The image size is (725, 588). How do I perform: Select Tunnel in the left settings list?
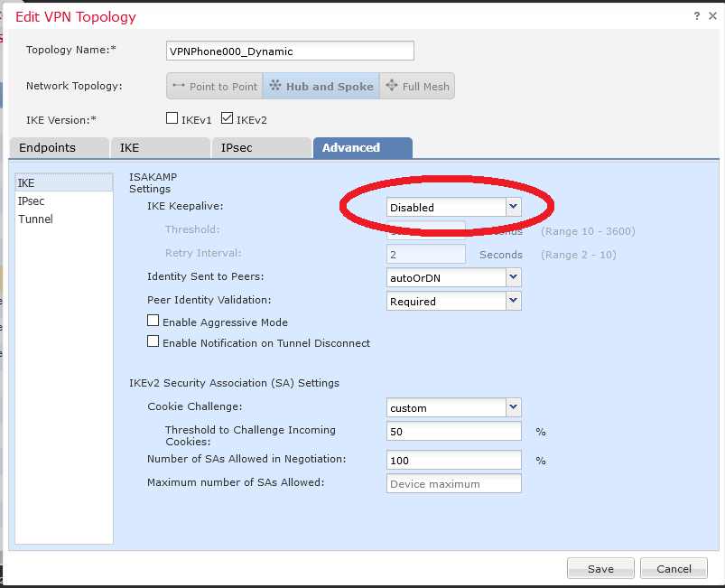(35, 219)
